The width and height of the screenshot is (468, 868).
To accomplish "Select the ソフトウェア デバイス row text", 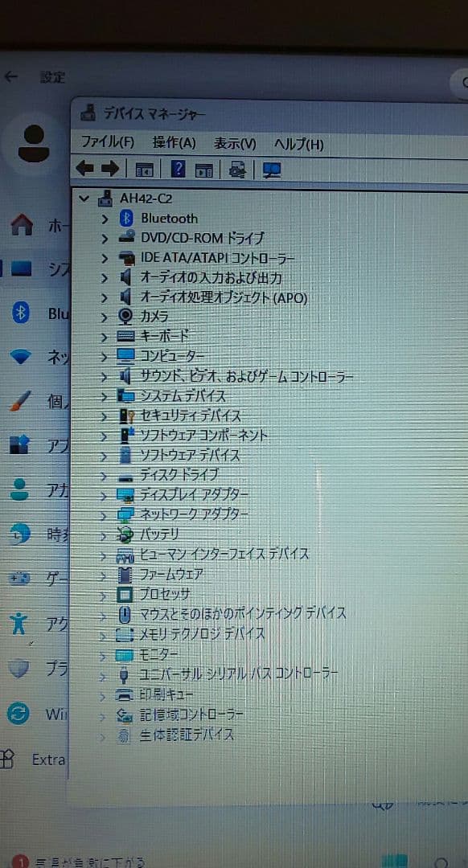I will click(x=190, y=455).
